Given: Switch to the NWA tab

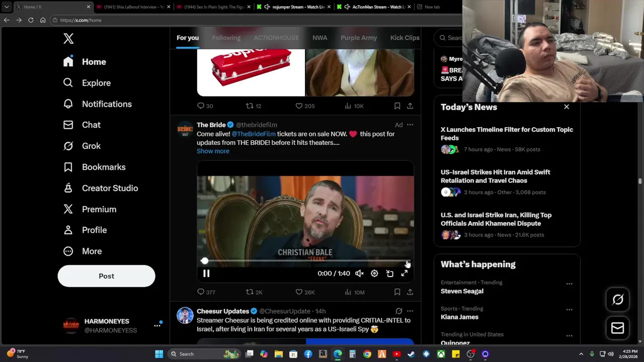Looking at the screenshot, I should point(319,38).
